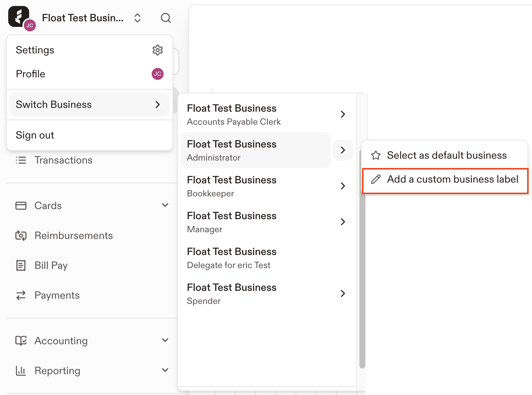The width and height of the screenshot is (532, 395).
Task: Click the Bill Pay receipt icon
Action: [21, 265]
